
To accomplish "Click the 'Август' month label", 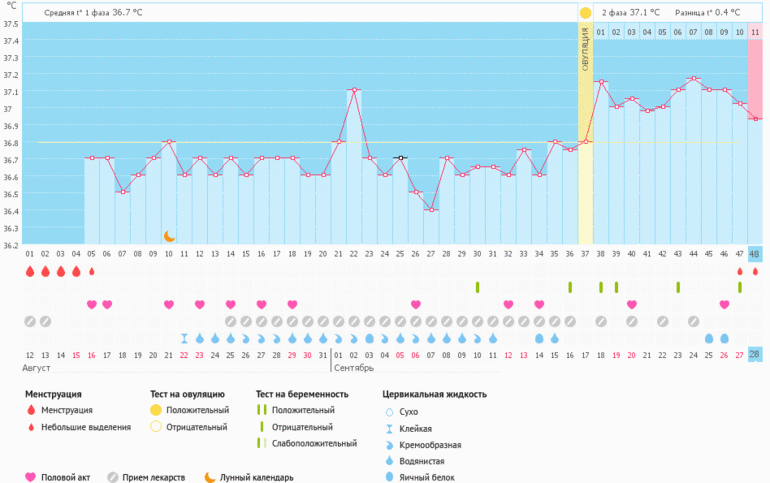I will (x=36, y=368).
